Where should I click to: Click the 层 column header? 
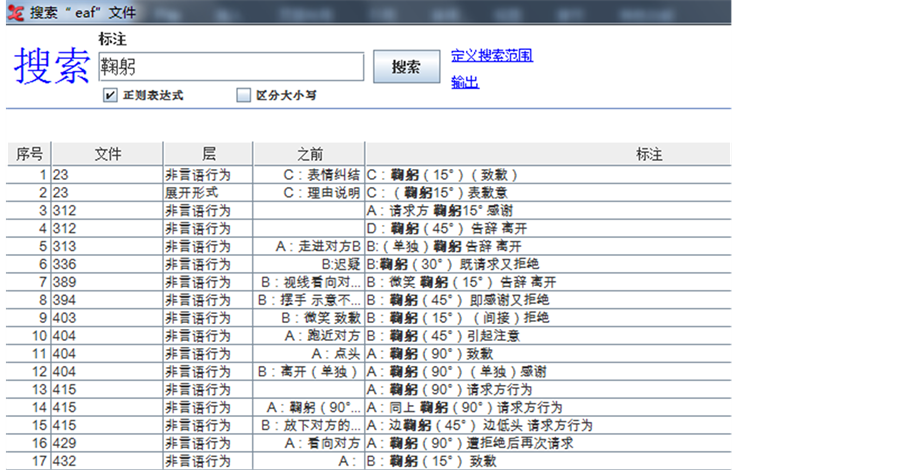coord(208,154)
